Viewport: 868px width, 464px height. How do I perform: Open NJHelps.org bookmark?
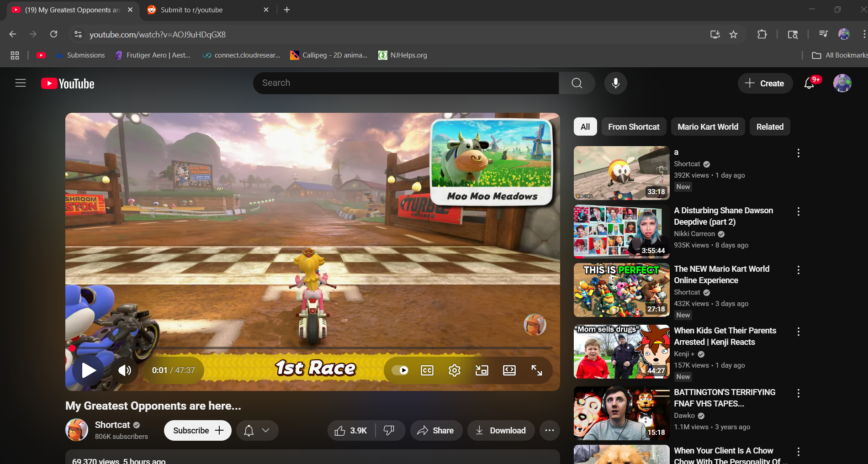click(403, 55)
